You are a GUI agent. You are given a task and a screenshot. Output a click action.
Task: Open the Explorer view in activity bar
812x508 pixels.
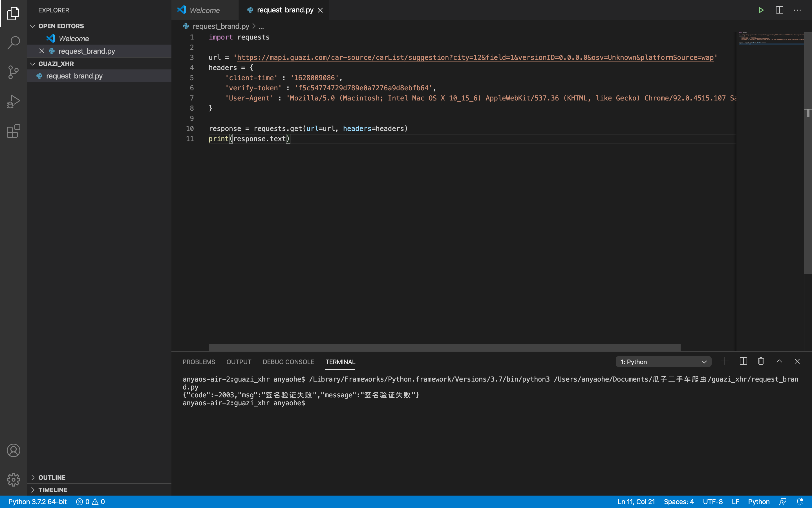pyautogui.click(x=14, y=14)
